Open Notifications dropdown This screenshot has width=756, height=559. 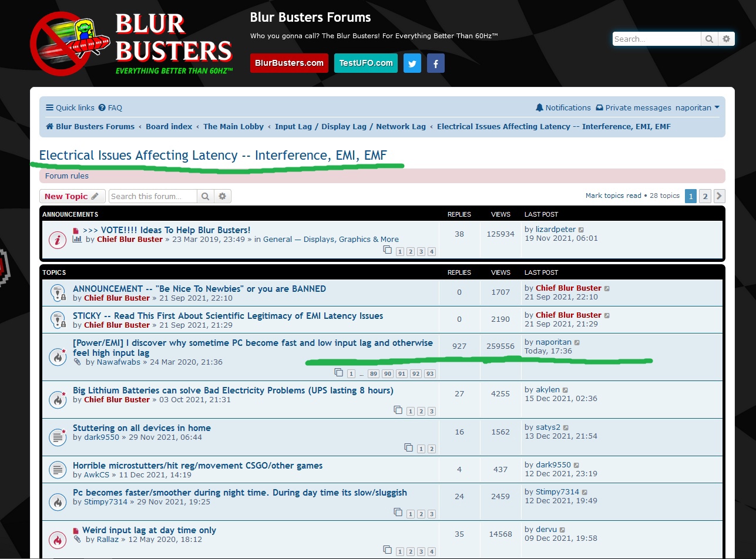pyautogui.click(x=563, y=107)
